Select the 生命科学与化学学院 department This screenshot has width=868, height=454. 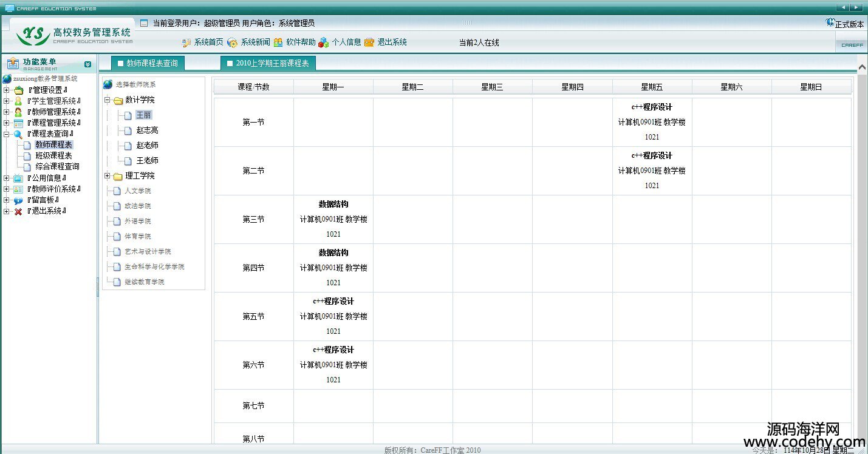coord(154,267)
